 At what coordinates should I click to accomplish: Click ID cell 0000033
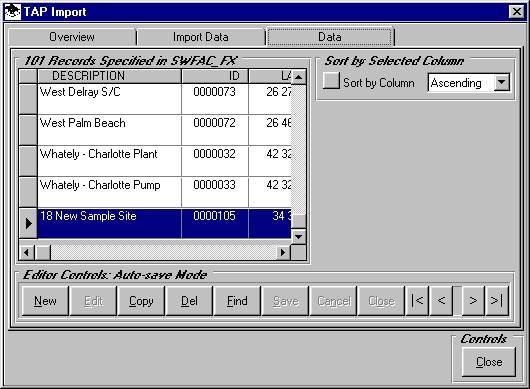tap(215, 192)
